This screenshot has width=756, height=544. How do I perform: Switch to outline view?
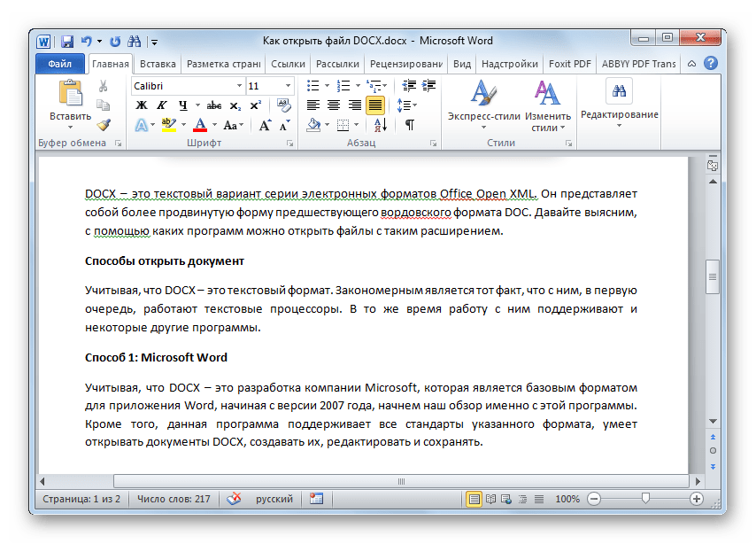(522, 499)
